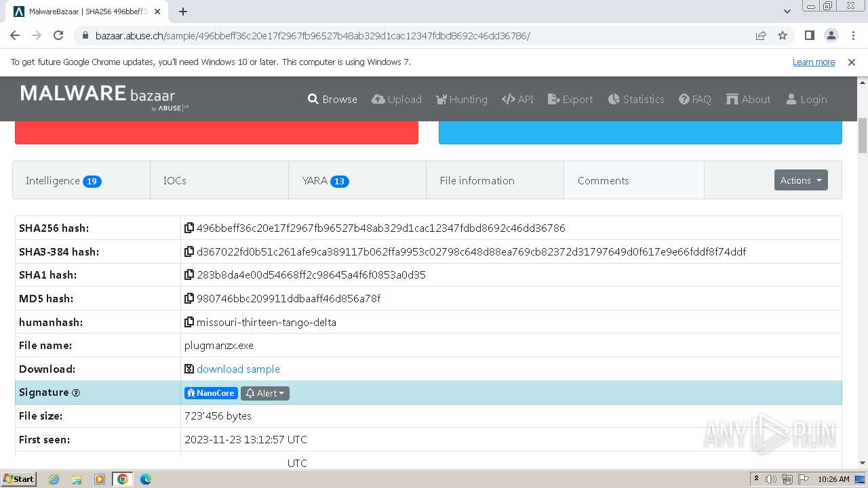
Task: Open the tab search dropdown
Action: [x=787, y=12]
